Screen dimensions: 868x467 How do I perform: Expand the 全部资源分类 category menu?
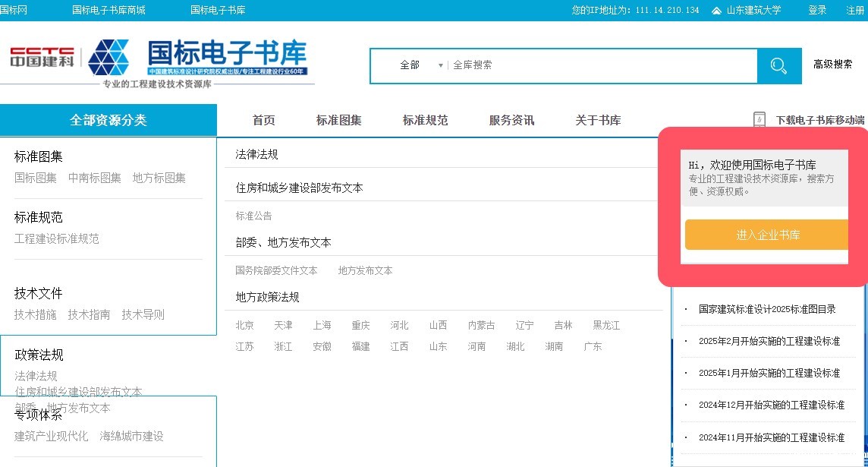point(108,120)
